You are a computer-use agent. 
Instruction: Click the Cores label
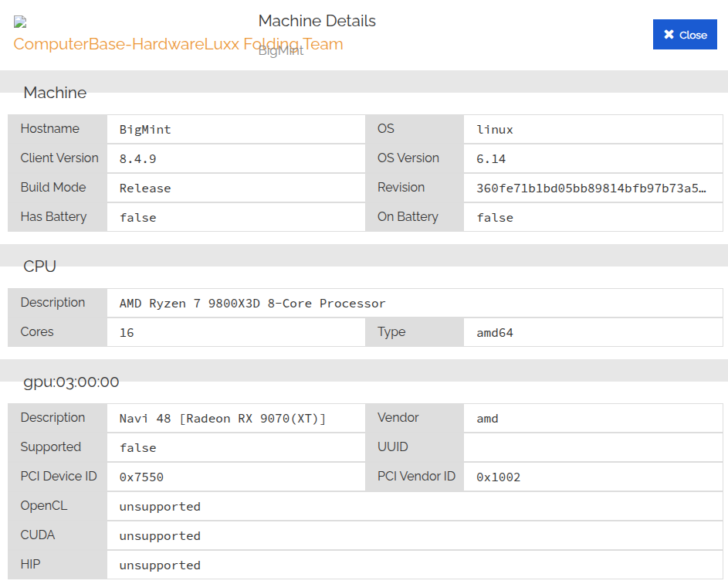tap(37, 331)
